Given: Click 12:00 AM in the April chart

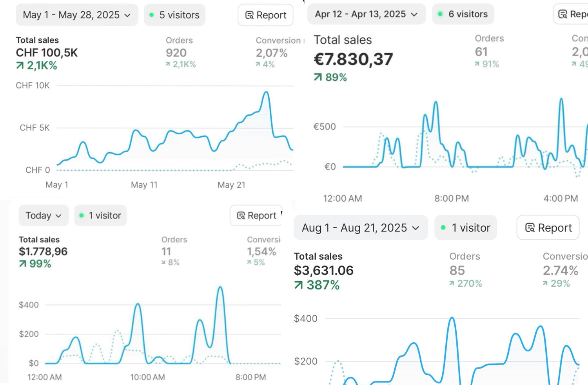Looking at the screenshot, I should pyautogui.click(x=342, y=199).
